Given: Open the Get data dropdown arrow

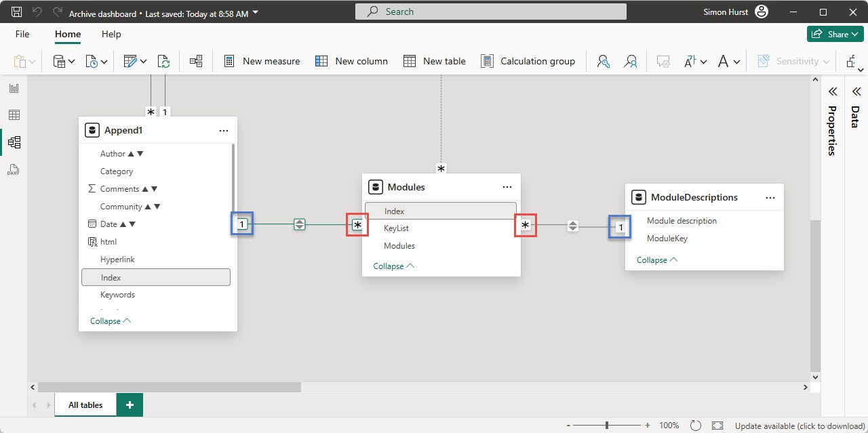Looking at the screenshot, I should click(71, 61).
